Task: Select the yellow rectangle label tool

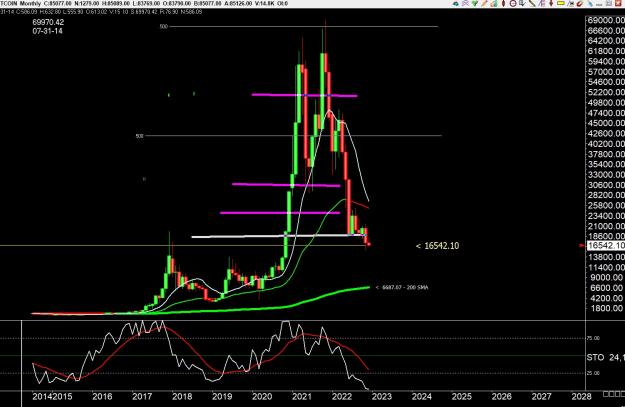Action: pos(561,3)
